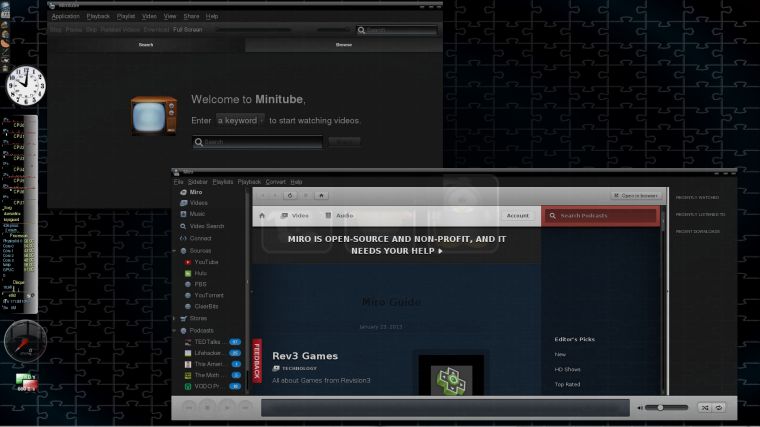Focus Minitube's welcome search input
760x427 pixels.
[x=257, y=142]
